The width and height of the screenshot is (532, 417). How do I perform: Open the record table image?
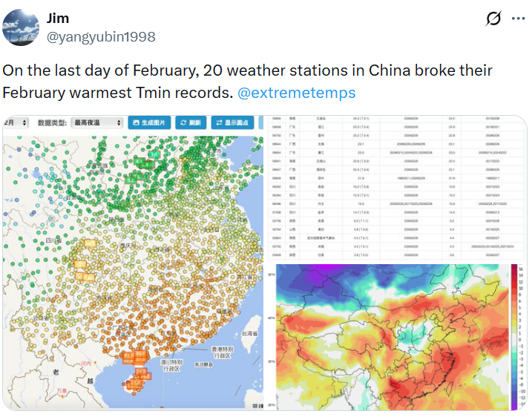click(398, 188)
